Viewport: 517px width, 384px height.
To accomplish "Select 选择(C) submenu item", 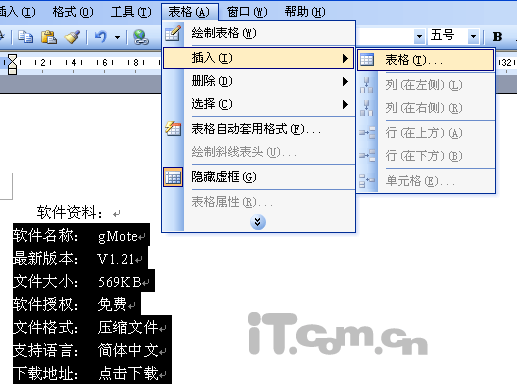I will [258, 104].
